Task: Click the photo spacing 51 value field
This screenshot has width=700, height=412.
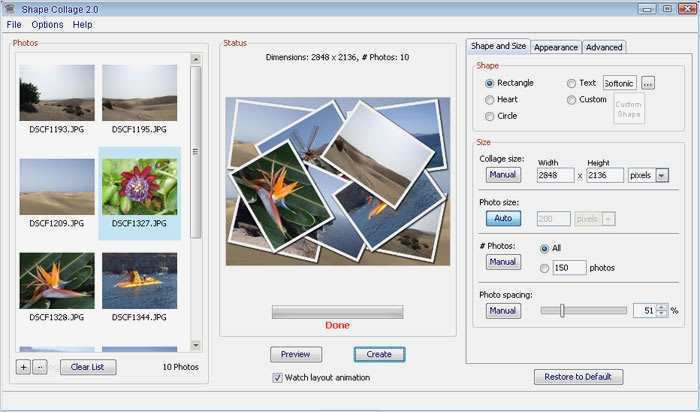Action: point(646,311)
